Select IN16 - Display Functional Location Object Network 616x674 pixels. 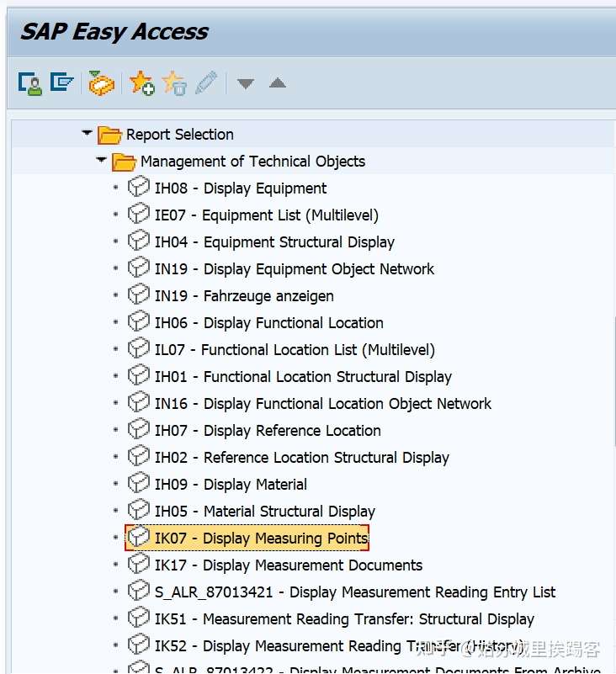coord(323,404)
